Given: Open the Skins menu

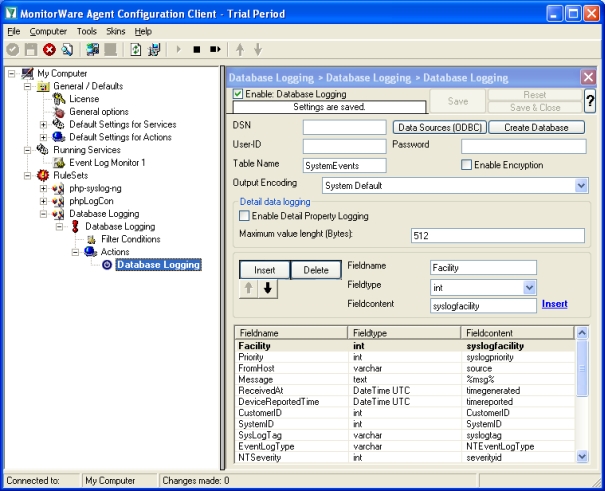Looking at the screenshot, I should tap(116, 31).
